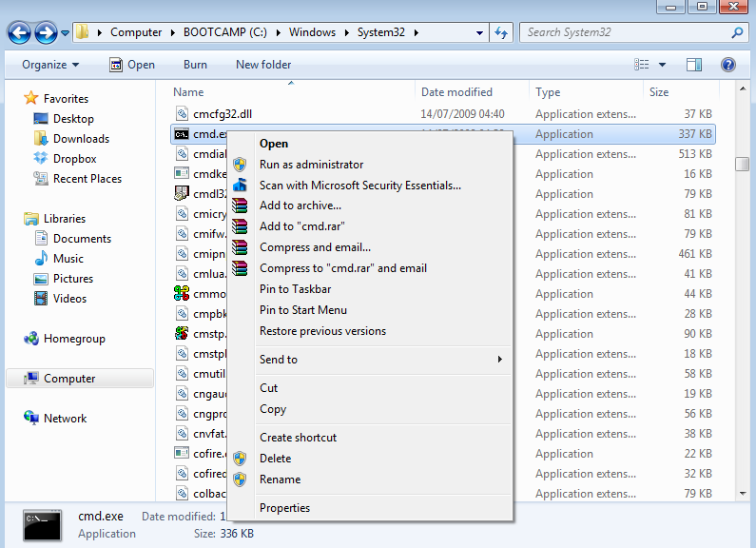
Task: Click Burn in the toolbar
Action: [195, 65]
